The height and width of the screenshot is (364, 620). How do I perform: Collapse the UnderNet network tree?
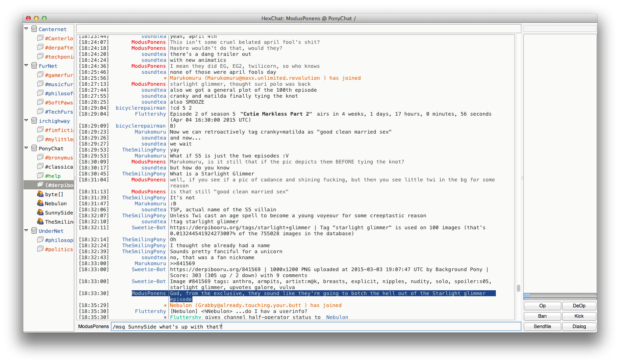point(26,230)
